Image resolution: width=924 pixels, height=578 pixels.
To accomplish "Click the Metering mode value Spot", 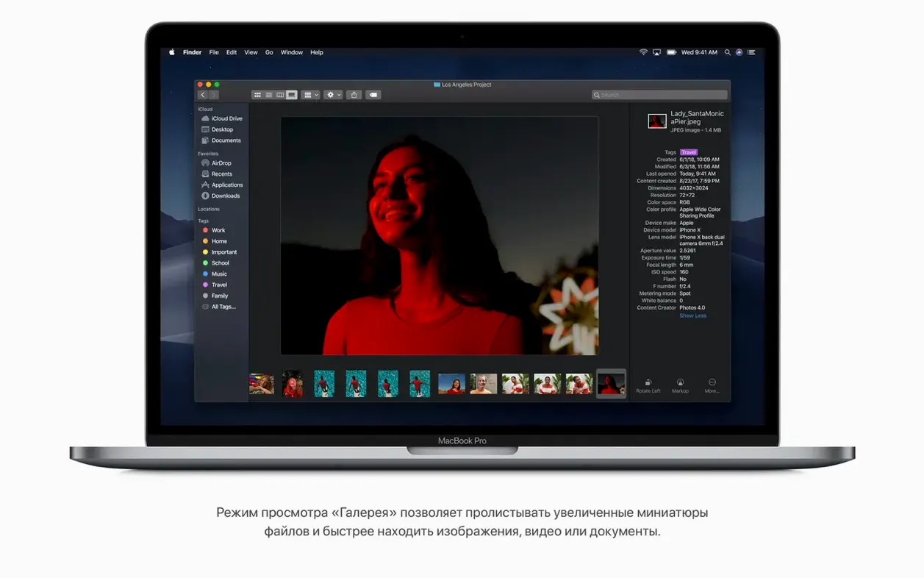I will tap(685, 293).
